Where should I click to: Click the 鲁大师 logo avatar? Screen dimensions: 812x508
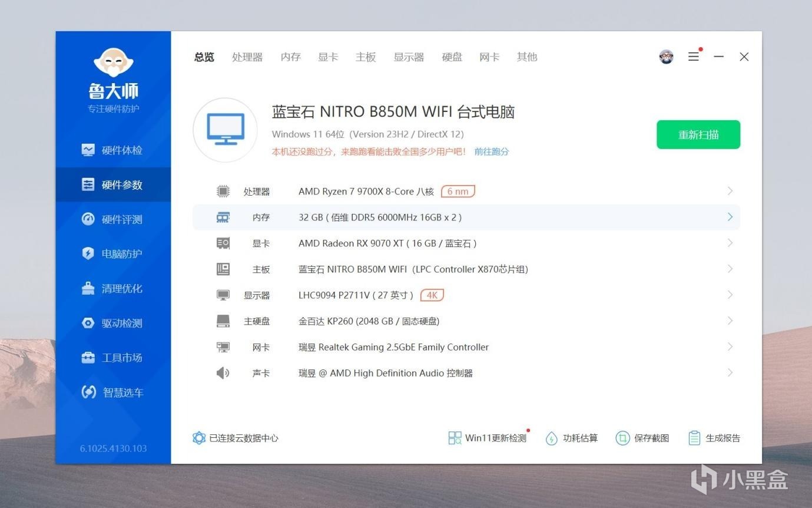tap(114, 61)
